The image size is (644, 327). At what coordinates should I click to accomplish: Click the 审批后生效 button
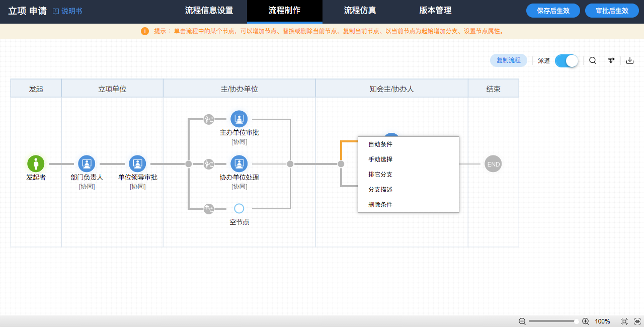click(612, 11)
